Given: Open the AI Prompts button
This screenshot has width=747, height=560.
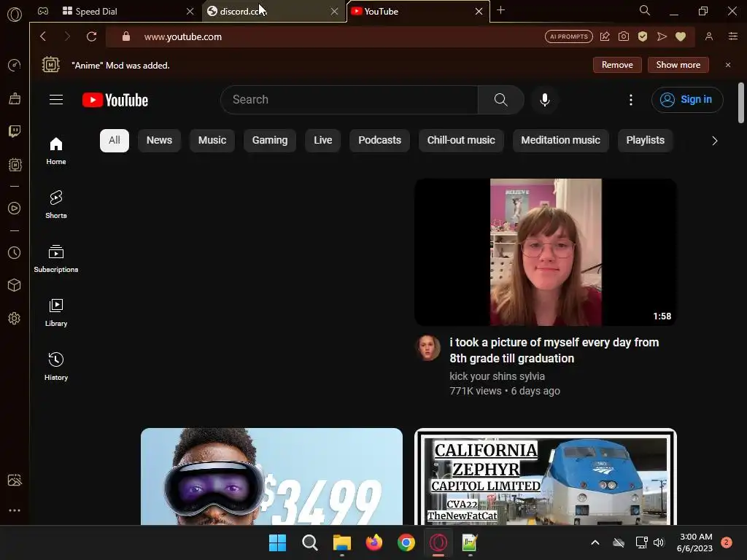Looking at the screenshot, I should pyautogui.click(x=569, y=36).
